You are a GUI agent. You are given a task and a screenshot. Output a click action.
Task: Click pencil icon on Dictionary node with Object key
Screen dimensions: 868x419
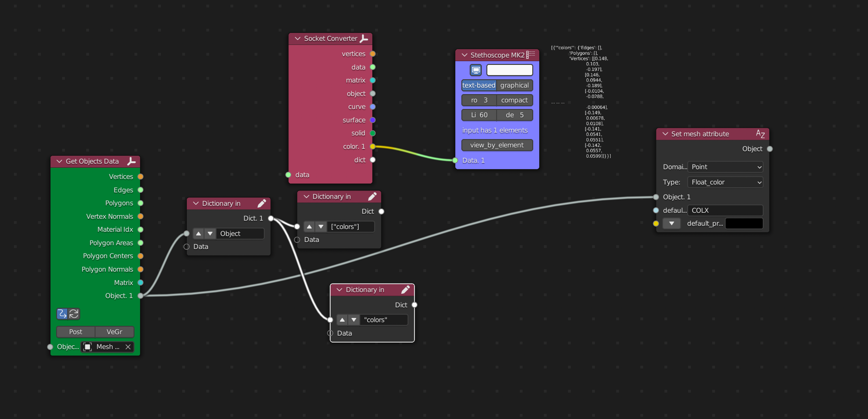click(x=262, y=203)
